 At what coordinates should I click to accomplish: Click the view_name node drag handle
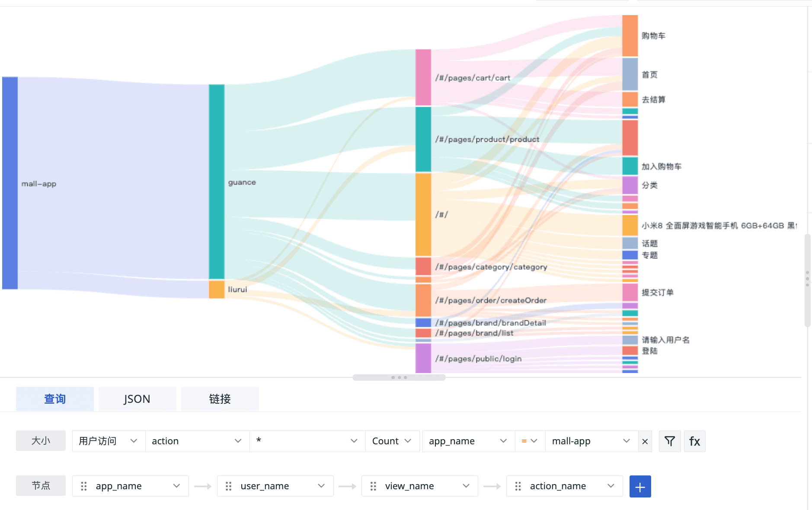(x=373, y=486)
